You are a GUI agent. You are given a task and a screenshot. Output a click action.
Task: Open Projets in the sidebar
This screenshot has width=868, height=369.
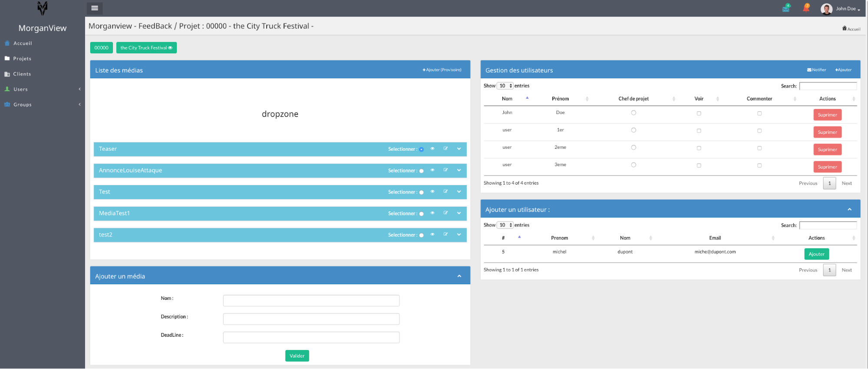point(22,59)
